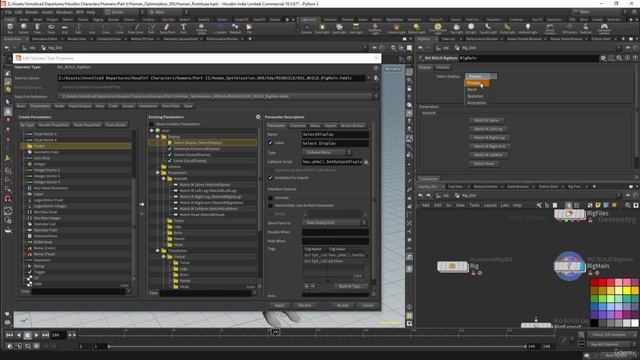Click the Match IK Spine button

pos(487,120)
